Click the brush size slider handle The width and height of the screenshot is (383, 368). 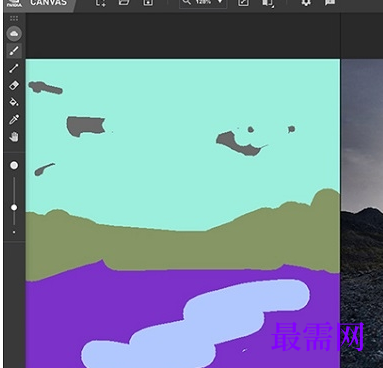tap(14, 208)
